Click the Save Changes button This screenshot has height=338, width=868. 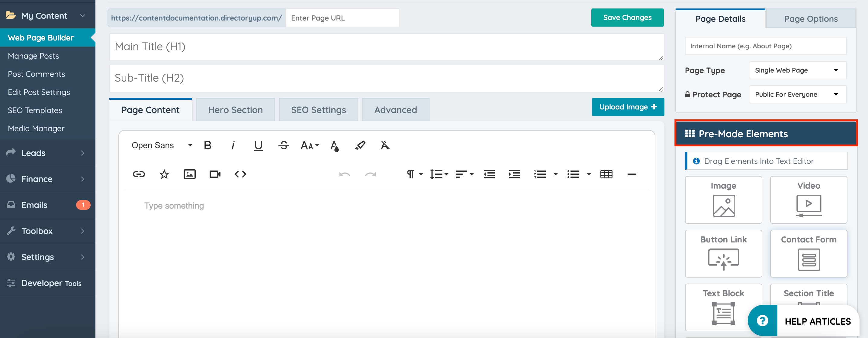pos(627,18)
